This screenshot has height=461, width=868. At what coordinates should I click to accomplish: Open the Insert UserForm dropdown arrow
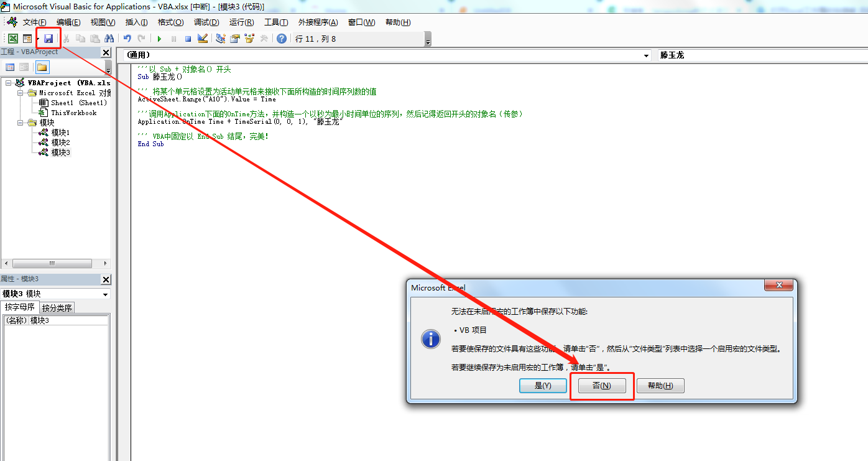(x=37, y=39)
